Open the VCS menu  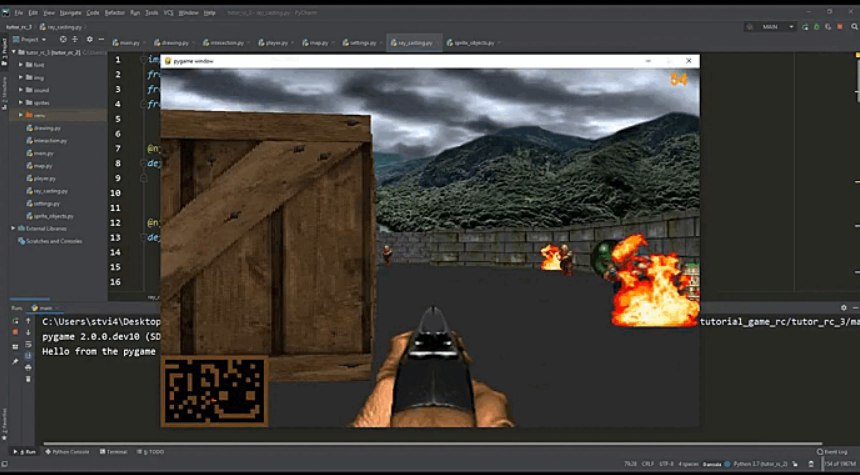(168, 13)
